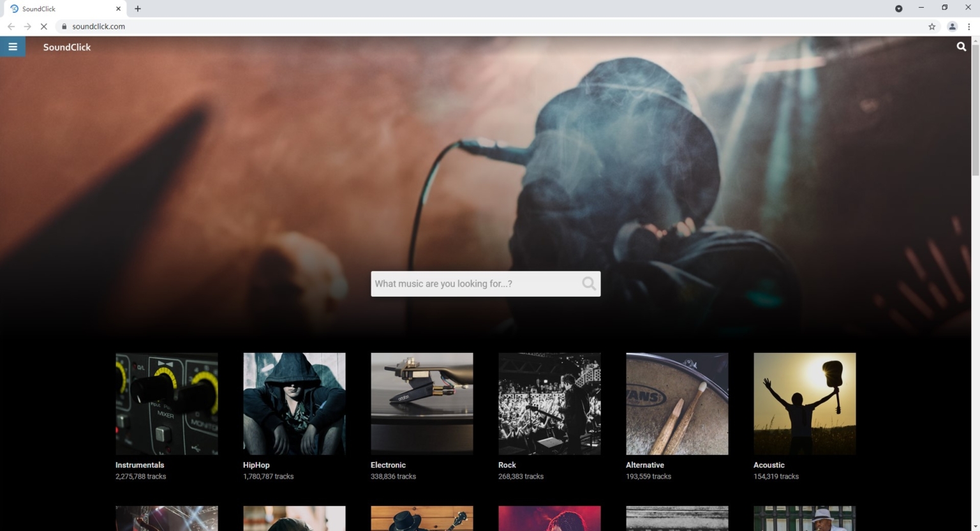This screenshot has height=531, width=980.
Task: Open the Acoustic genre thumbnail
Action: pyautogui.click(x=805, y=403)
